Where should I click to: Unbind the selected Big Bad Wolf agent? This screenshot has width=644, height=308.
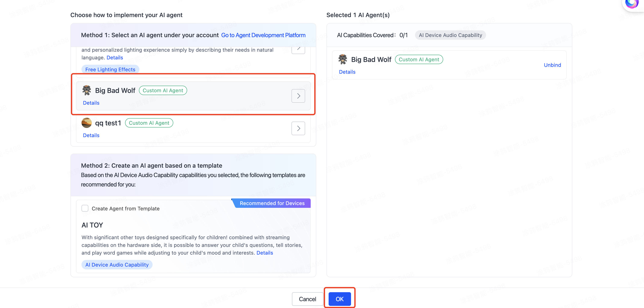[x=552, y=65]
